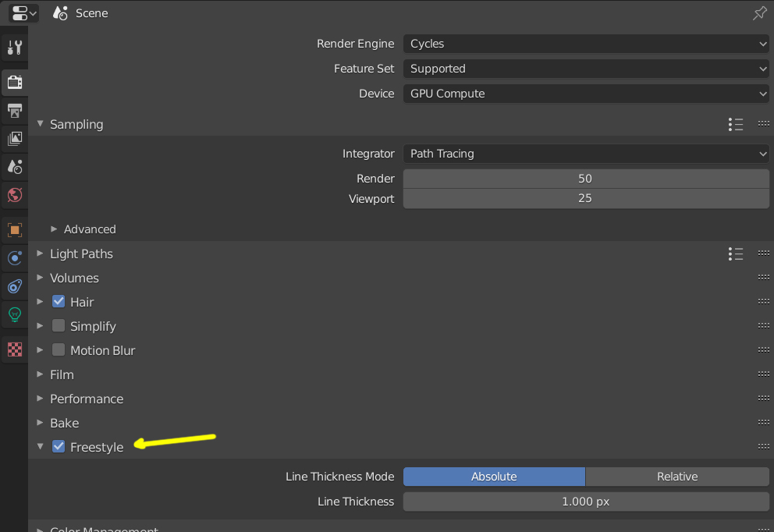774x532 pixels.
Task: Enable the Motion Blur checkbox
Action: [59, 350]
